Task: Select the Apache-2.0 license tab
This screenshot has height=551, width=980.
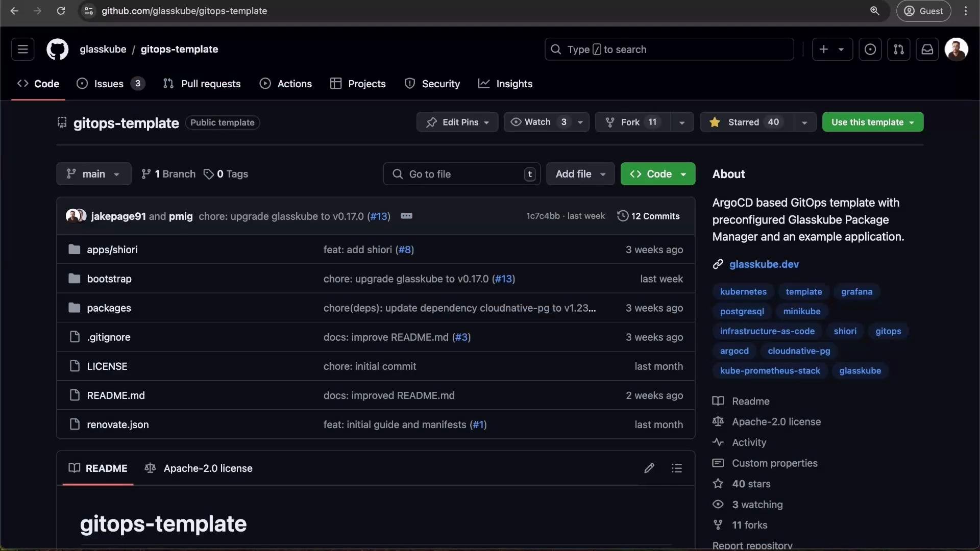Action: click(x=199, y=468)
